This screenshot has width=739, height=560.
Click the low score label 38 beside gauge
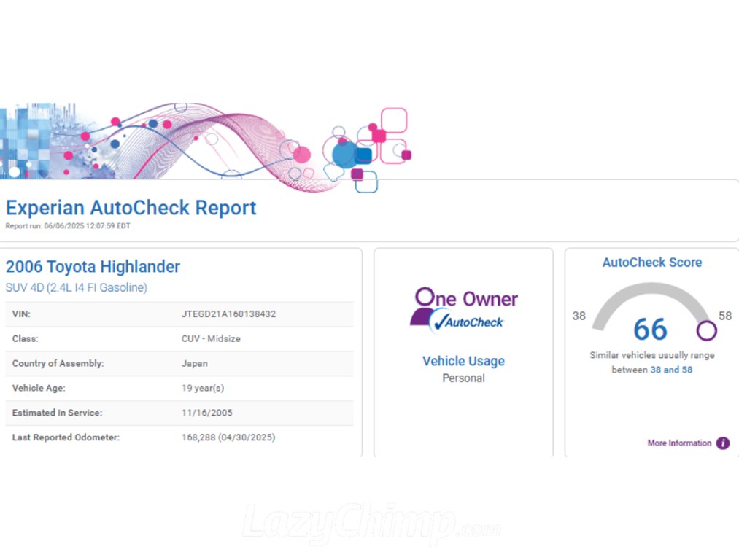[x=579, y=316]
